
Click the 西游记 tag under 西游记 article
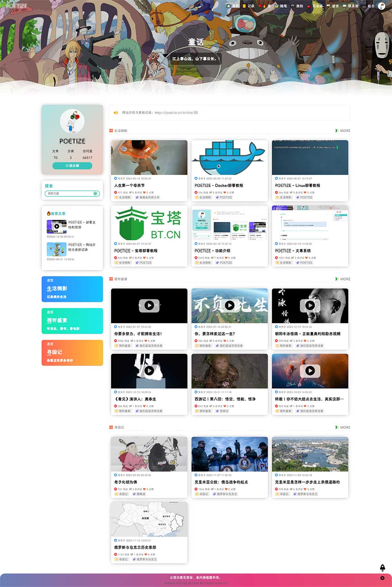pos(222,411)
